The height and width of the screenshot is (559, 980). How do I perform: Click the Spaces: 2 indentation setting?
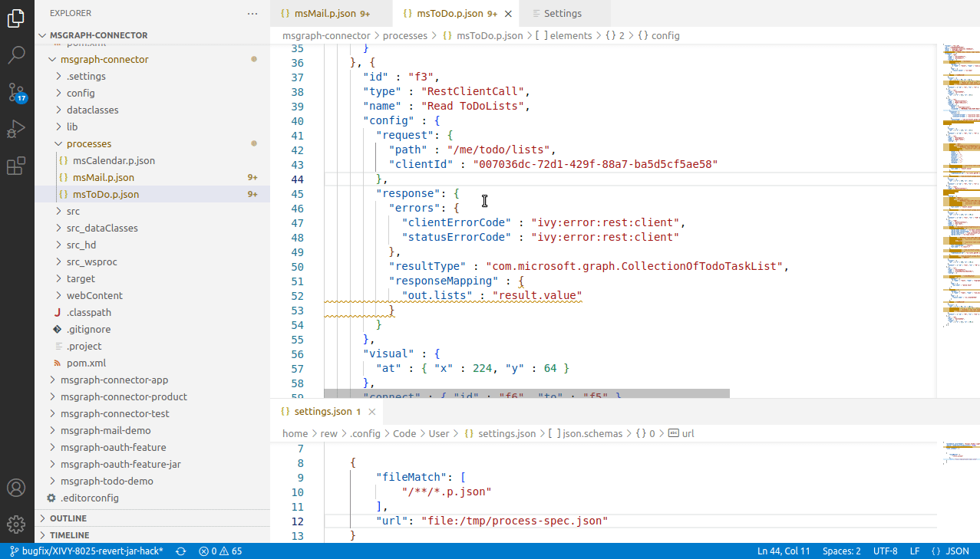click(x=842, y=551)
